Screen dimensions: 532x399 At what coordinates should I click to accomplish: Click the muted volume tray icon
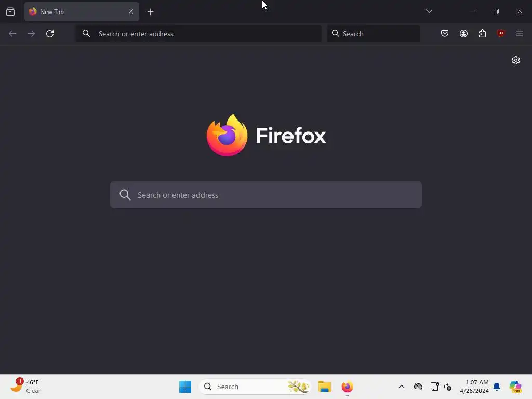[x=448, y=387]
